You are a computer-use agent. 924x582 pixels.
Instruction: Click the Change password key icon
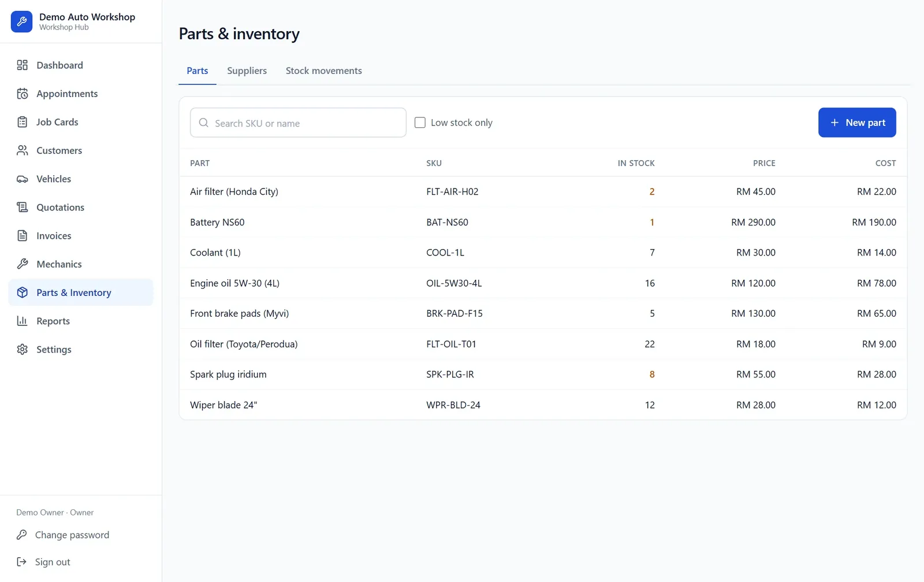[x=21, y=535]
